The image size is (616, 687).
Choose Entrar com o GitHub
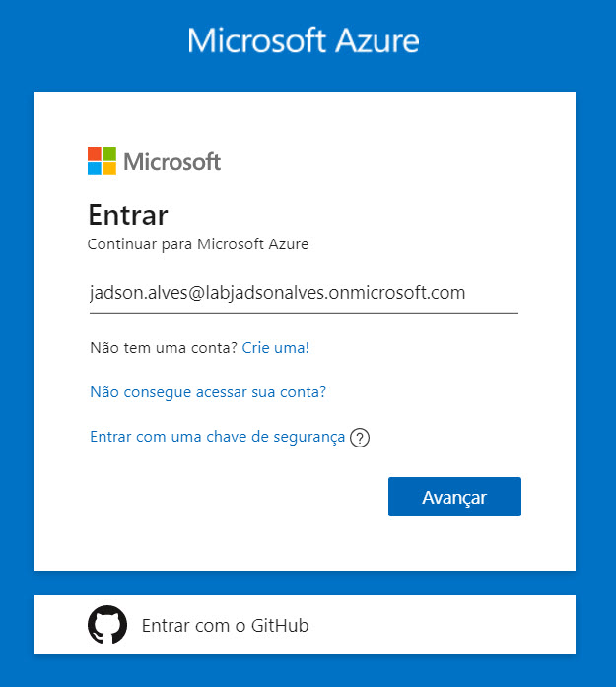click(x=225, y=626)
